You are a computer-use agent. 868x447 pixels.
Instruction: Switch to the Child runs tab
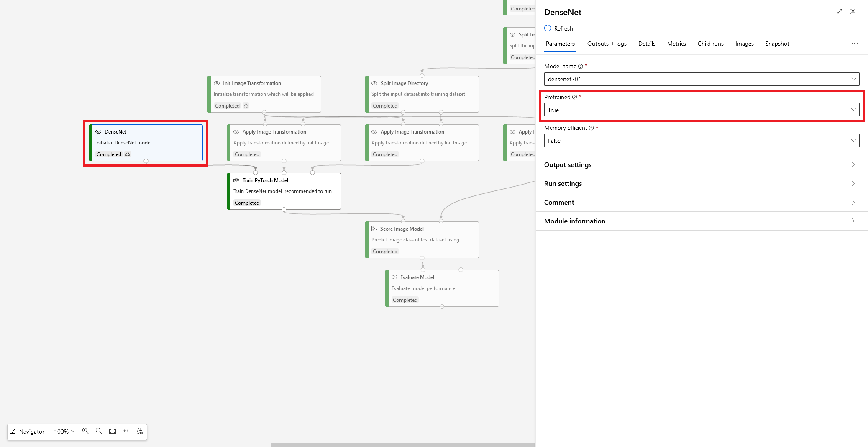pos(710,44)
